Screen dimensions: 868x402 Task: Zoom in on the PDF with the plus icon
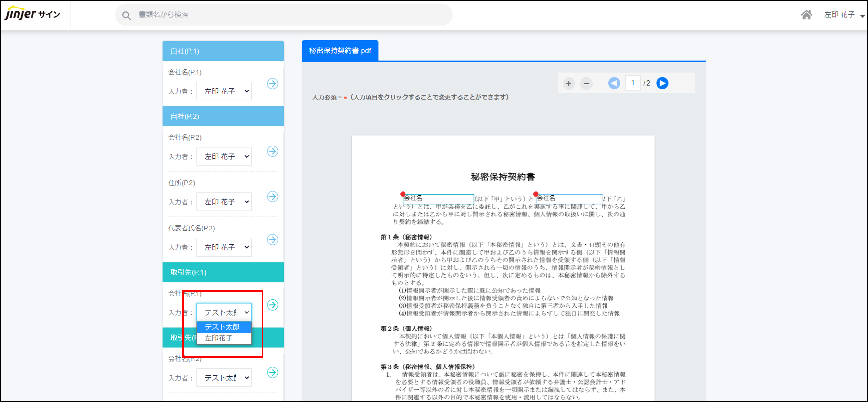(568, 83)
